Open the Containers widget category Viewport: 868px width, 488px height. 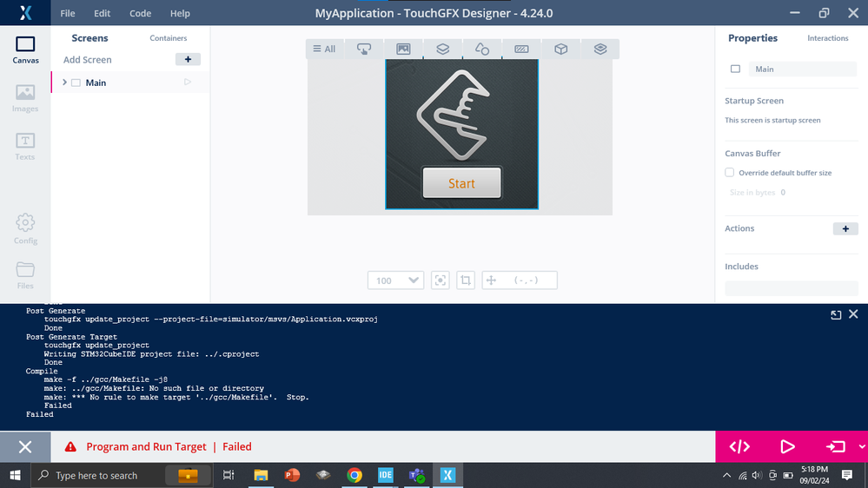443,49
